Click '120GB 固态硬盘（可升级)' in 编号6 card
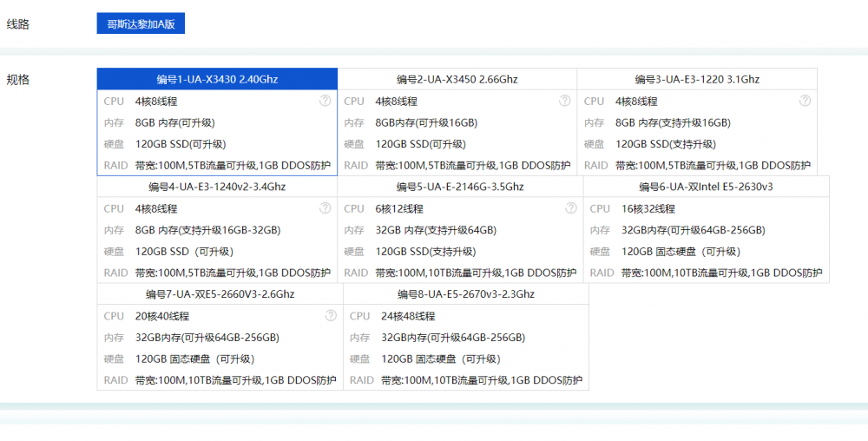Screen dimensions: 868x441 pos(681,252)
